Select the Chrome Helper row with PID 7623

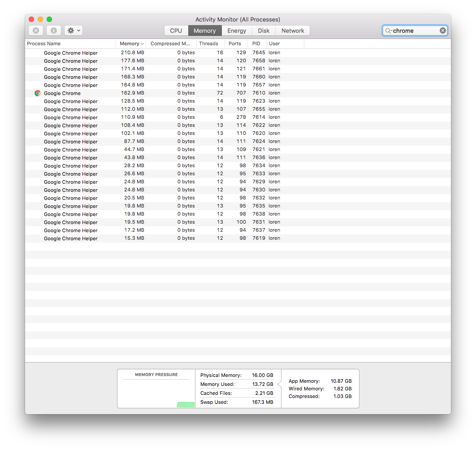238,101
